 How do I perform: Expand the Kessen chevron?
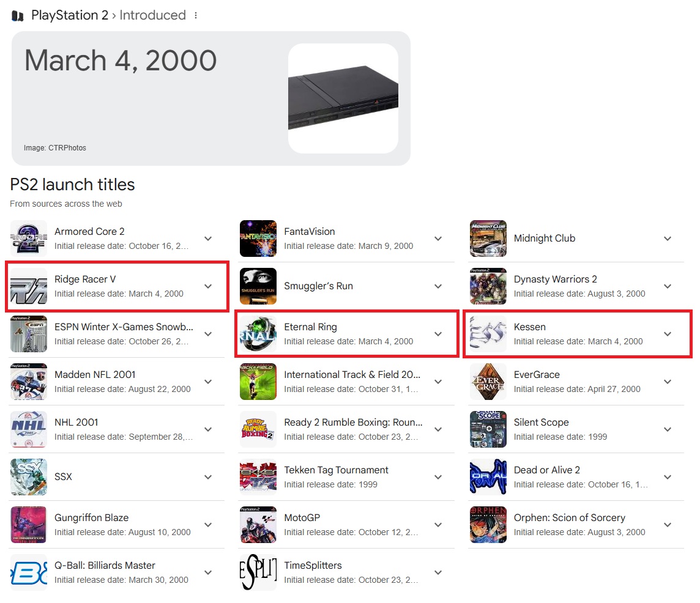(x=668, y=335)
